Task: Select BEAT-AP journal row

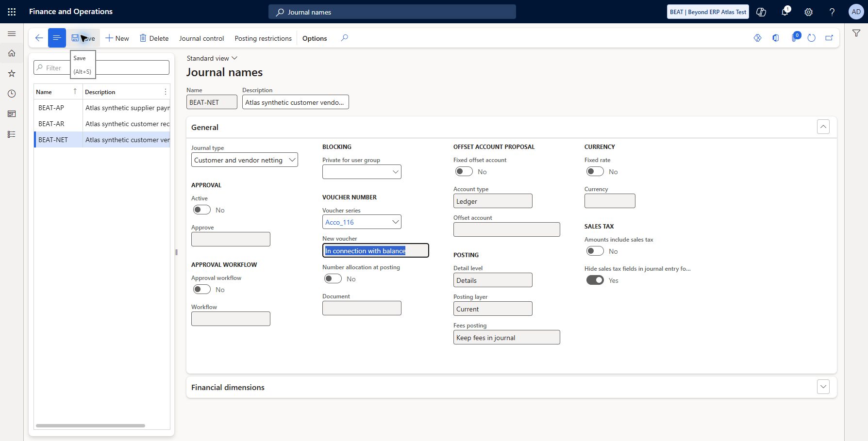Action: coord(102,108)
